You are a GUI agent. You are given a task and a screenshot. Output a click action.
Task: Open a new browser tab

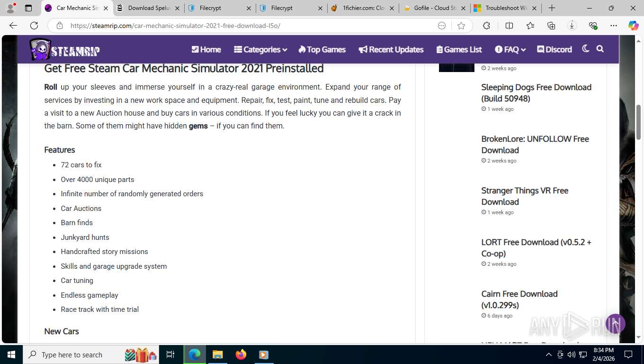[552, 8]
